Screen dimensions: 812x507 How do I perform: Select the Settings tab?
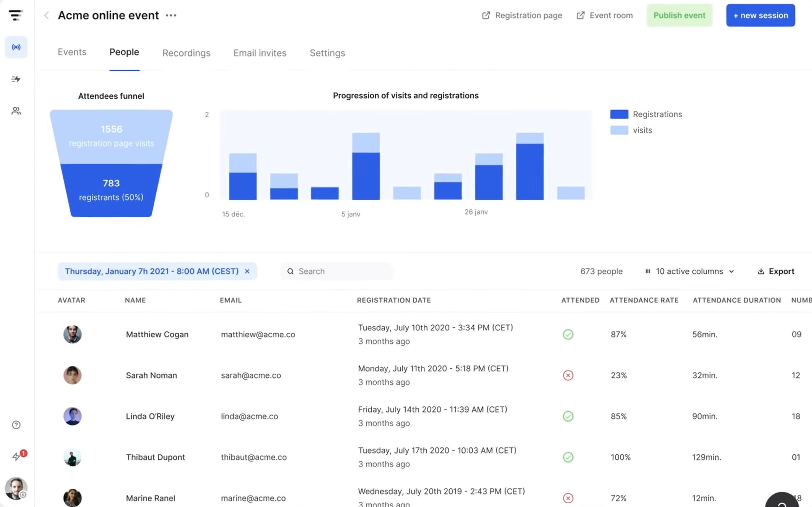pos(326,53)
